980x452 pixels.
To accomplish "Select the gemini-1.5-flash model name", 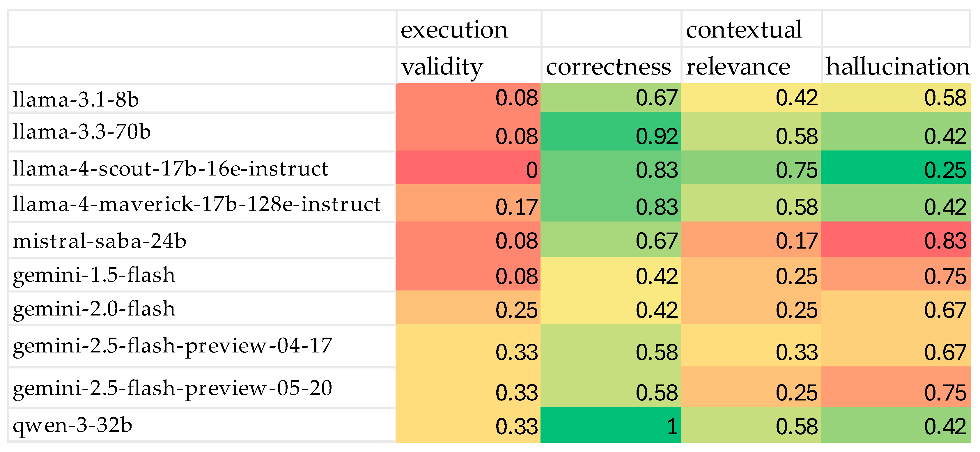I will 94,275.
